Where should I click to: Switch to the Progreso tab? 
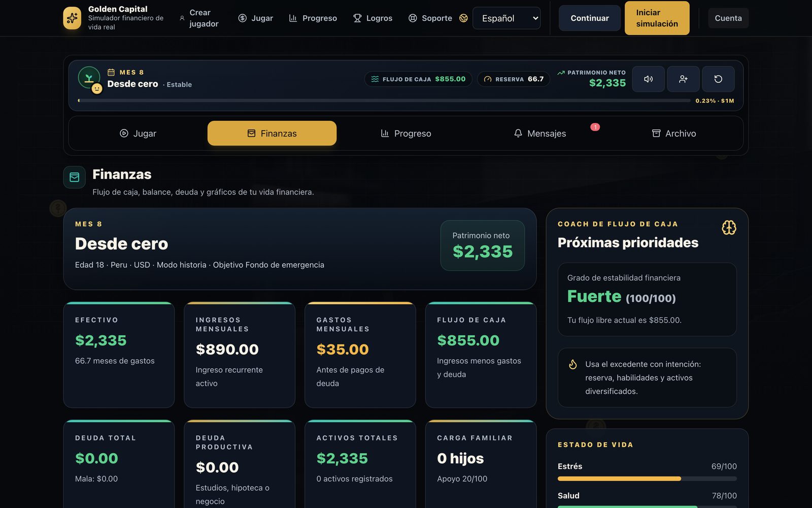click(406, 134)
